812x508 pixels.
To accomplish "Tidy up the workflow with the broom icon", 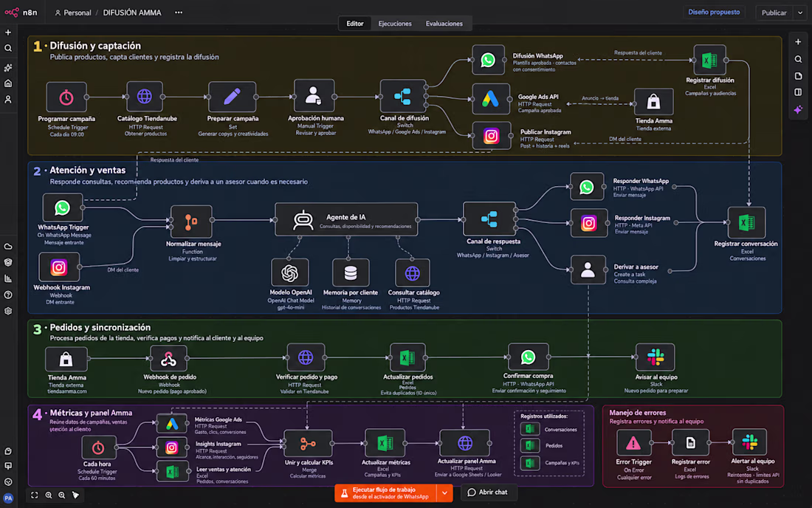I will [x=75, y=495].
